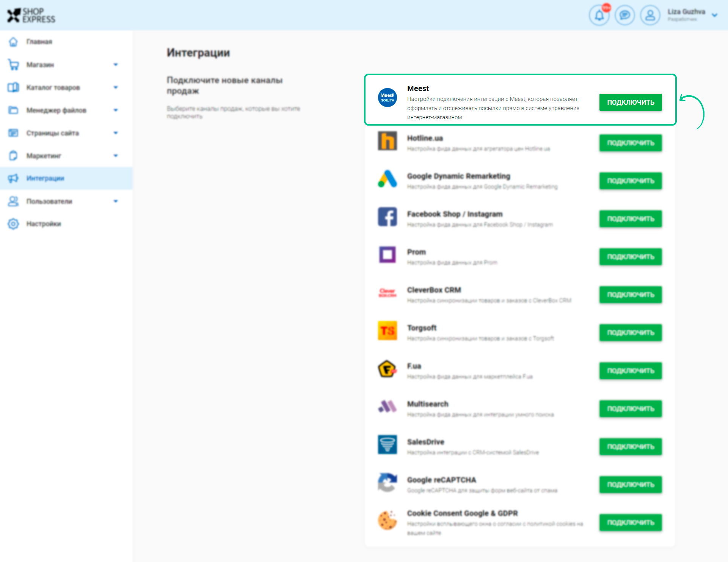Click the icon beside Маркетинг
The image size is (728, 562).
(13, 156)
